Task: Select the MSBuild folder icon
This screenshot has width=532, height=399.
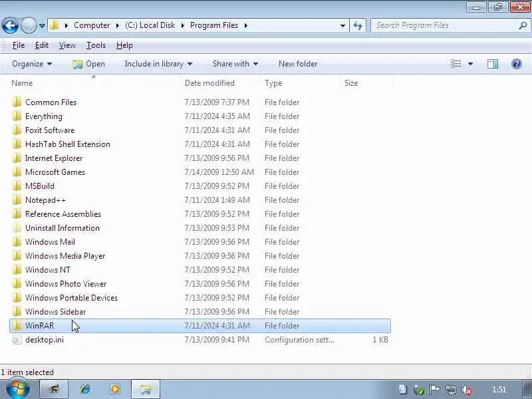Action: click(x=17, y=186)
